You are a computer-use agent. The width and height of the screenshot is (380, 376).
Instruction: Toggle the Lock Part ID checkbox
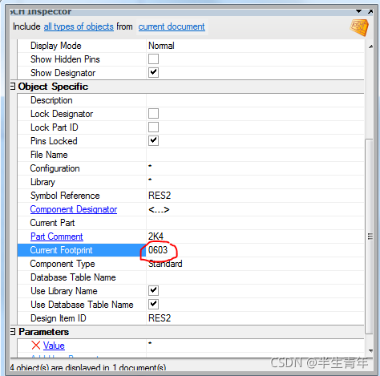point(153,127)
